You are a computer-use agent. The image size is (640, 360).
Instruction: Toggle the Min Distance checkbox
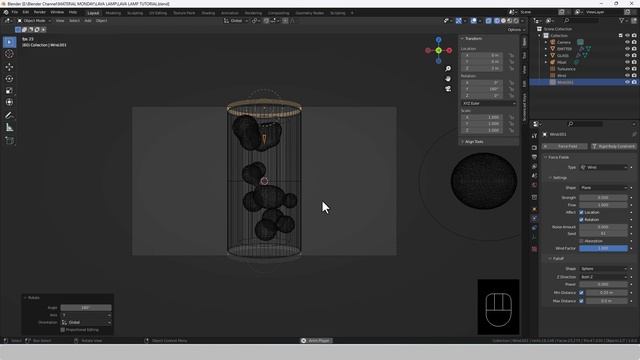click(582, 293)
